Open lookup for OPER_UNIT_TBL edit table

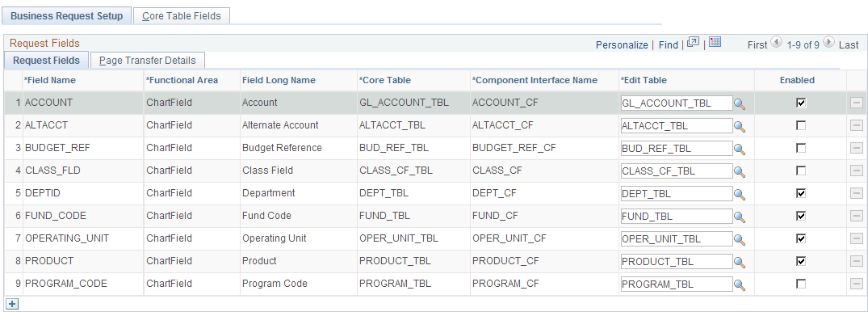click(740, 239)
